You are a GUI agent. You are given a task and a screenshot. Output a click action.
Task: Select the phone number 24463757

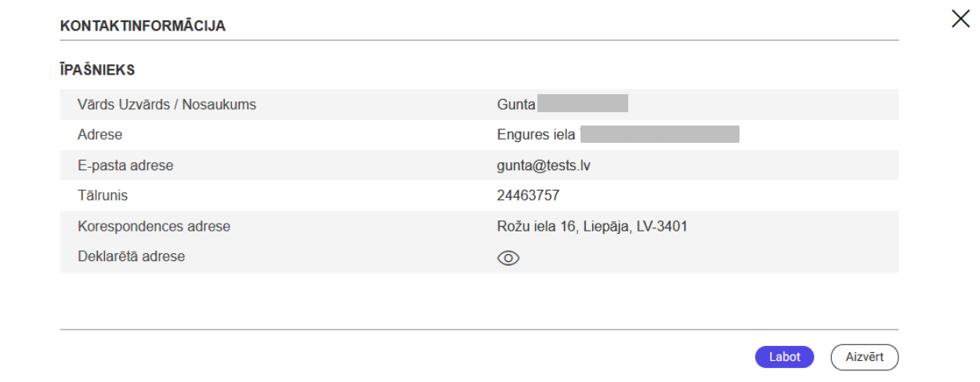pyautogui.click(x=529, y=195)
